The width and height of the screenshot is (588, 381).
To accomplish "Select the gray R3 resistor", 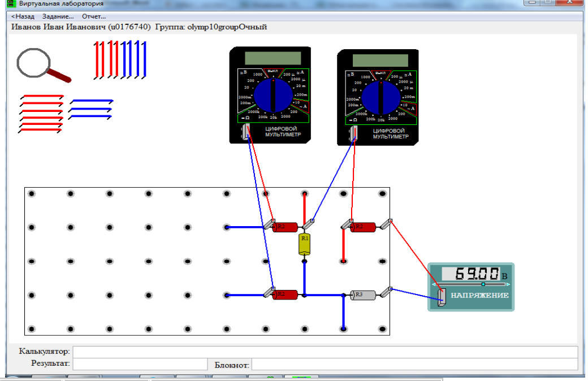I will (x=362, y=295).
